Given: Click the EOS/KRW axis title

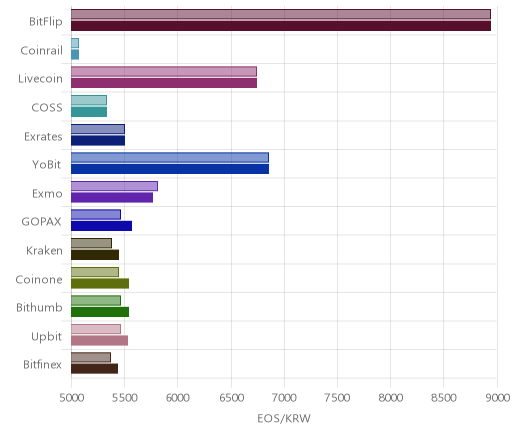Looking at the screenshot, I should click(x=284, y=418).
